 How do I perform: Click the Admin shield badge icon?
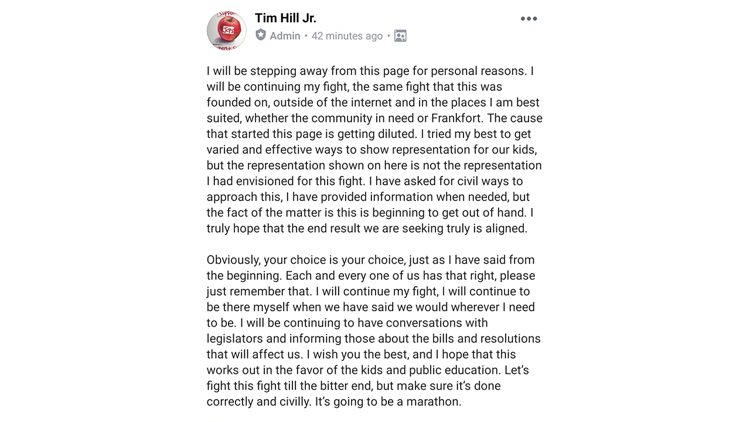(261, 35)
